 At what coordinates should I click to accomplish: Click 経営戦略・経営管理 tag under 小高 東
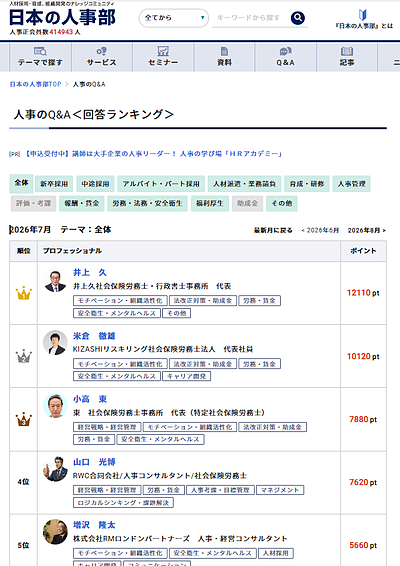[107, 427]
